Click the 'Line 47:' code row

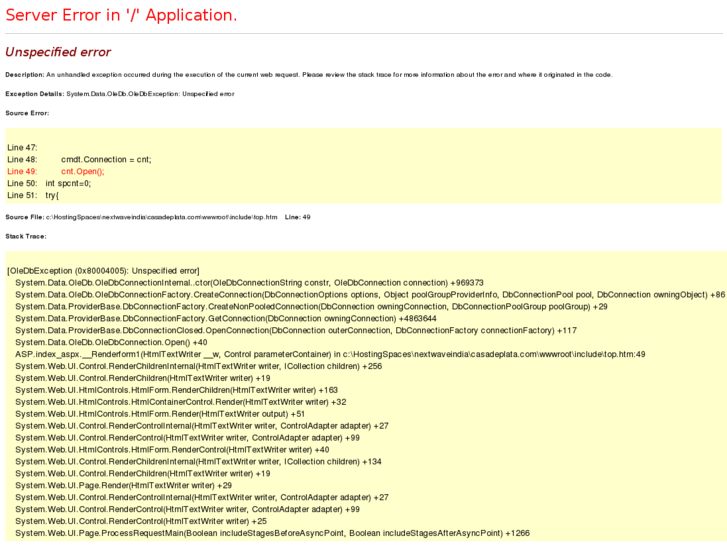pos(22,147)
